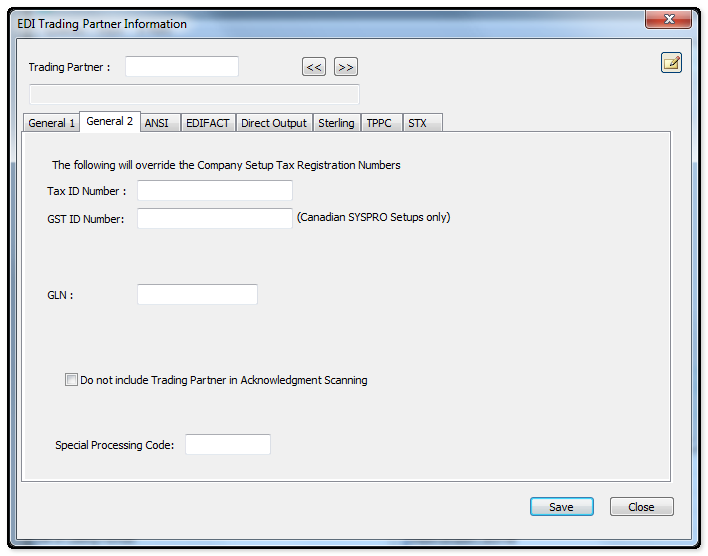Open the Direct Output tab
The image size is (708, 556).
tap(273, 123)
